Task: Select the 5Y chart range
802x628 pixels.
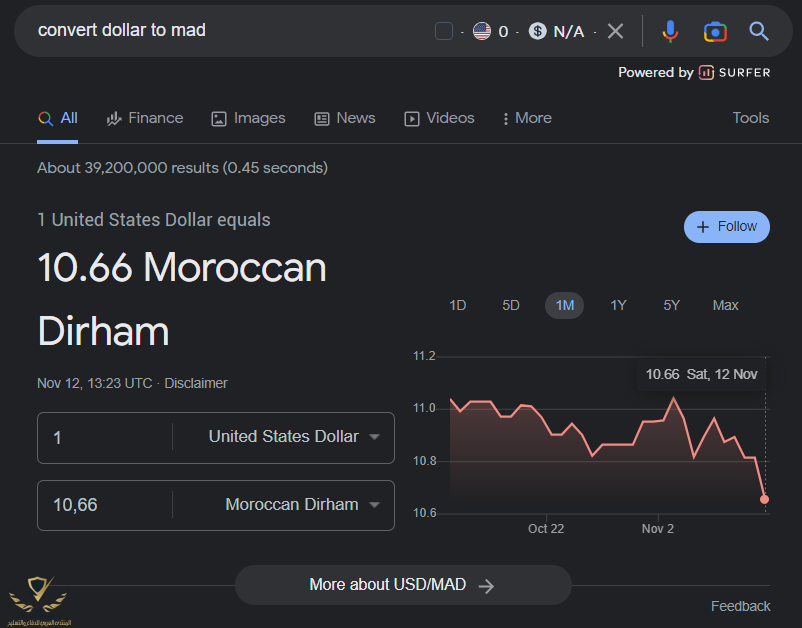Action: (672, 305)
